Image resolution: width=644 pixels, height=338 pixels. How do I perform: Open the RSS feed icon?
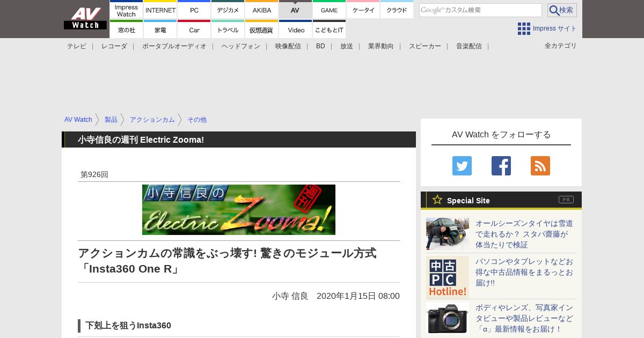[540, 166]
